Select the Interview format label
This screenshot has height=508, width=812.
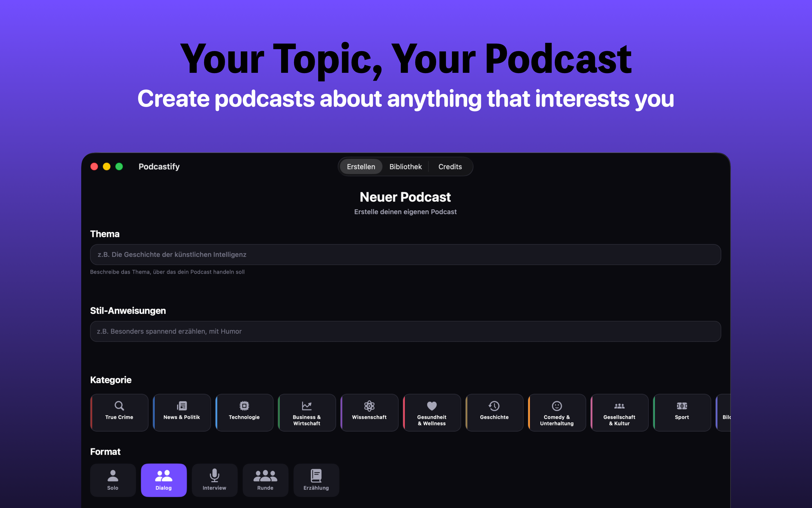(x=214, y=488)
